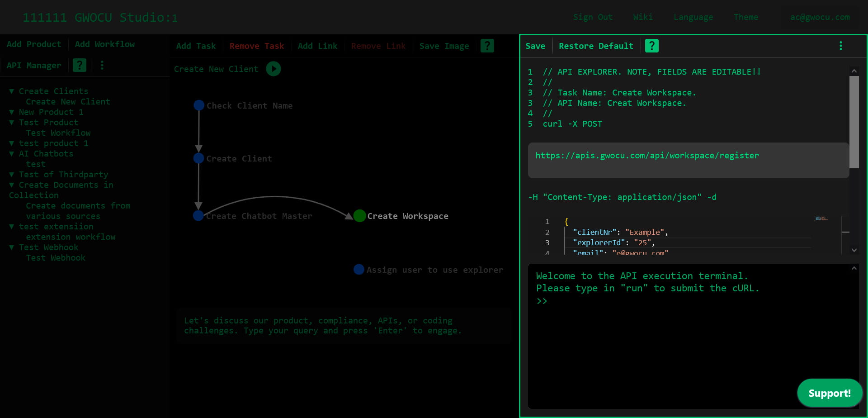Click the chat query input box

pos(344,326)
